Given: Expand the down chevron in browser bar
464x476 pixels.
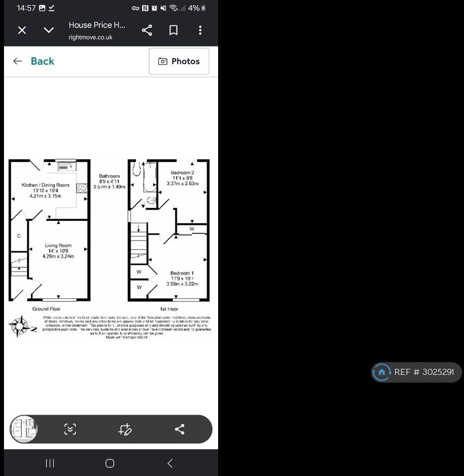Looking at the screenshot, I should pyautogui.click(x=49, y=30).
